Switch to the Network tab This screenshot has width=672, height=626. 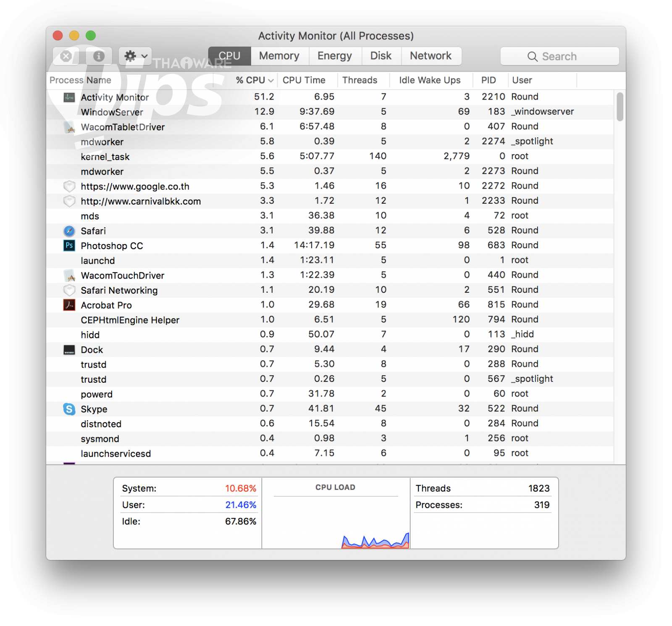click(x=431, y=56)
